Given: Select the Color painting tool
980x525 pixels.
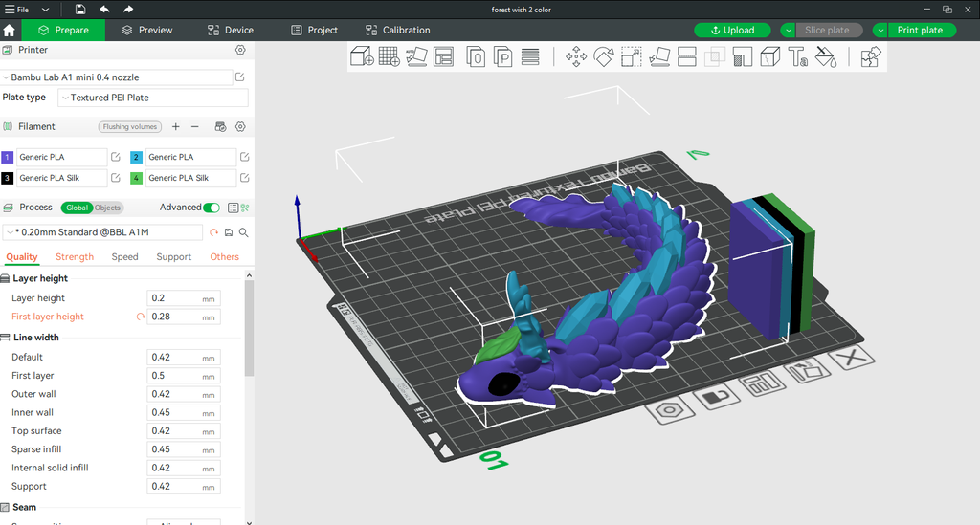Looking at the screenshot, I should coord(827,57).
